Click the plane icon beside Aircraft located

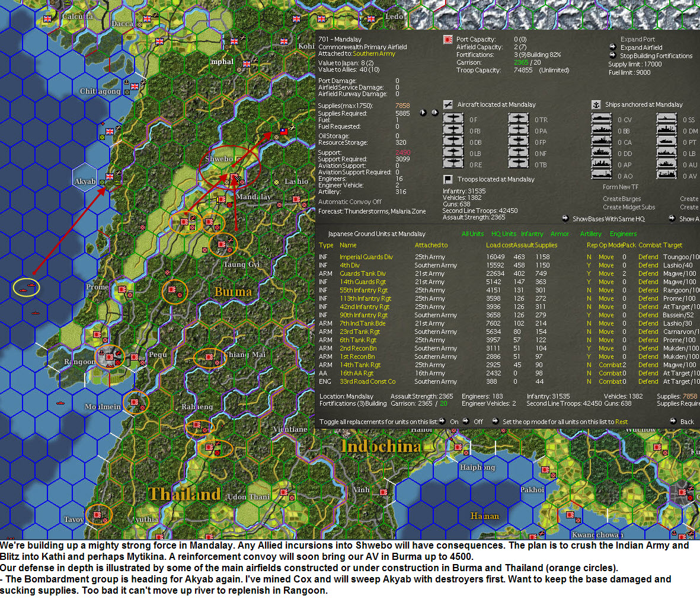coord(448,104)
